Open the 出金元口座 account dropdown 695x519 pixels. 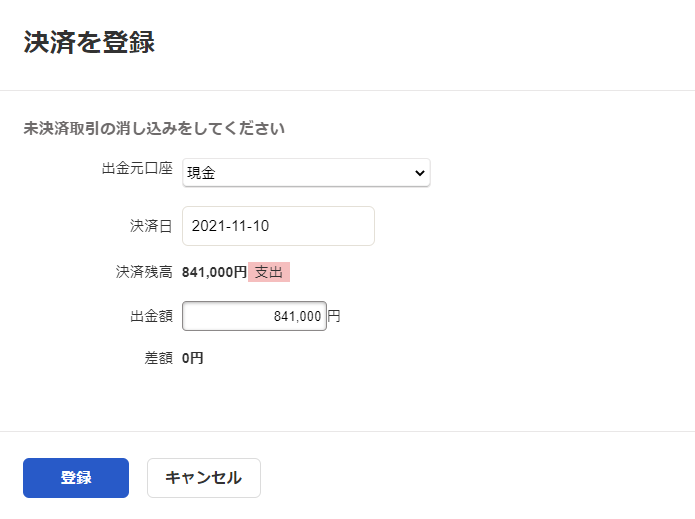tap(306, 172)
